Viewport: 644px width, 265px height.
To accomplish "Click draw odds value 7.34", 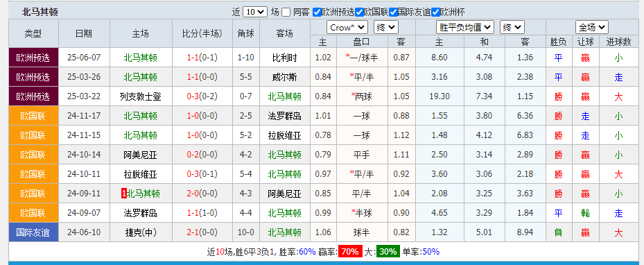I will click(484, 96).
